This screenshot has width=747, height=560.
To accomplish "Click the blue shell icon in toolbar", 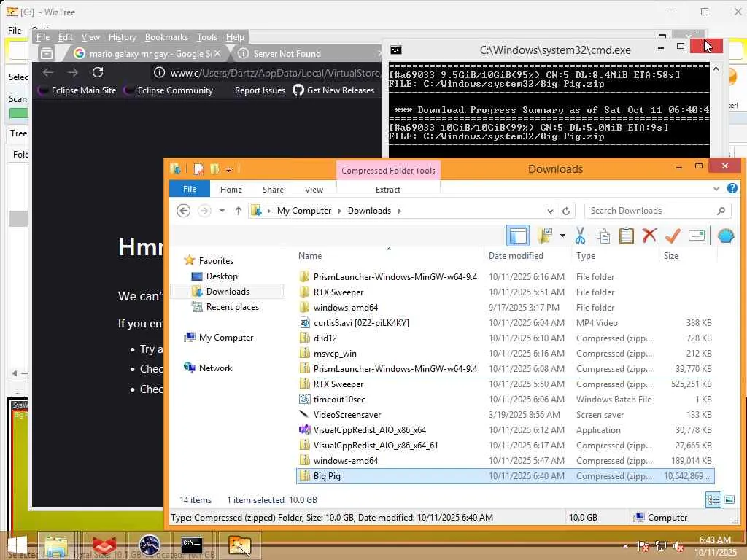I will coord(726,236).
